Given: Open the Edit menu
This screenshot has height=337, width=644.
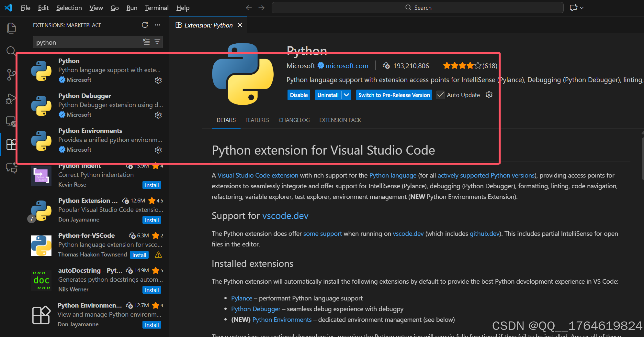Looking at the screenshot, I should click(43, 8).
